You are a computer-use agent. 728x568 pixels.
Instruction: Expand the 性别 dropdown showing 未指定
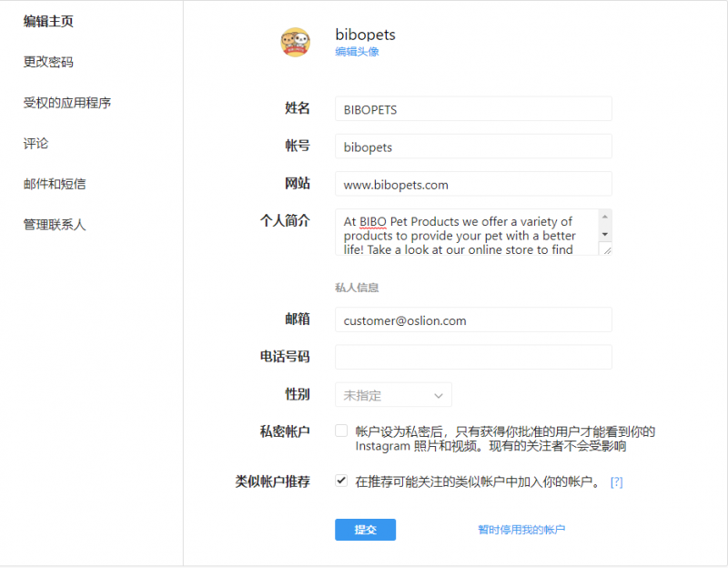pyautogui.click(x=393, y=395)
